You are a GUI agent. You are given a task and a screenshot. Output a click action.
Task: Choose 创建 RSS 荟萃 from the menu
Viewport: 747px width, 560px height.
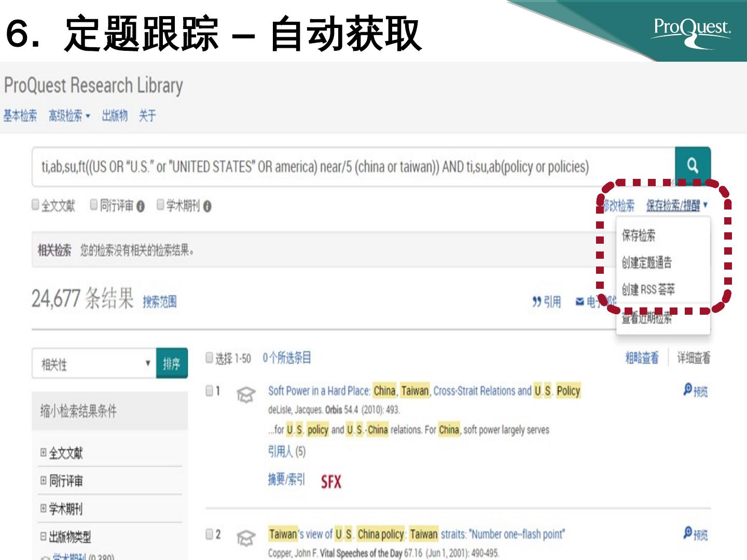click(648, 289)
